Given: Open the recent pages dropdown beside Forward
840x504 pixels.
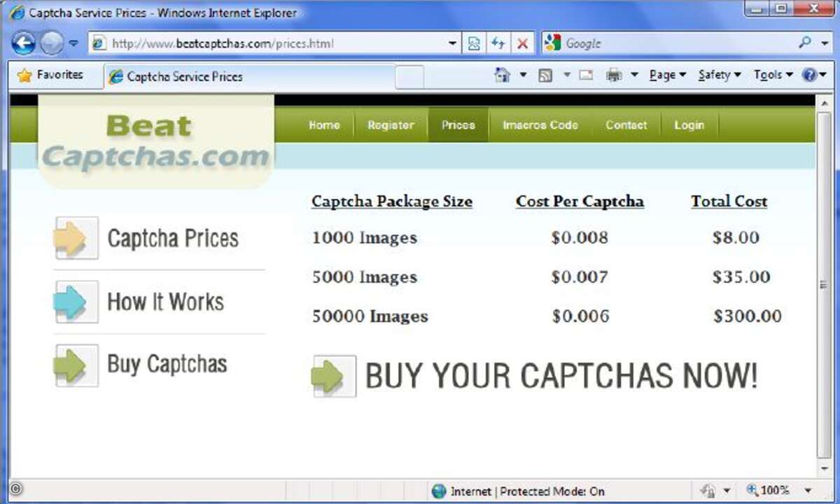Looking at the screenshot, I should coord(73,44).
